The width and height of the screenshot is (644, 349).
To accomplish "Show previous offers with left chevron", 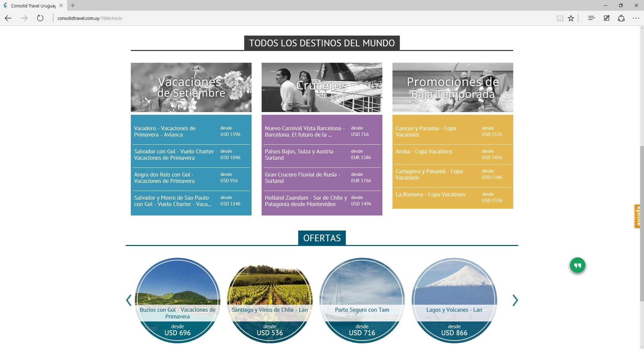I will (129, 300).
